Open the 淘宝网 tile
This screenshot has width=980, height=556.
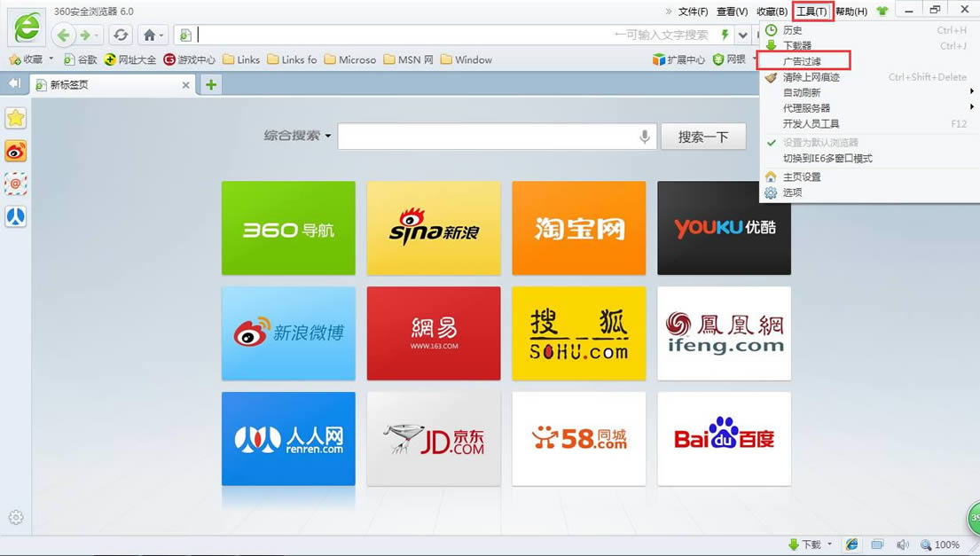coord(579,228)
